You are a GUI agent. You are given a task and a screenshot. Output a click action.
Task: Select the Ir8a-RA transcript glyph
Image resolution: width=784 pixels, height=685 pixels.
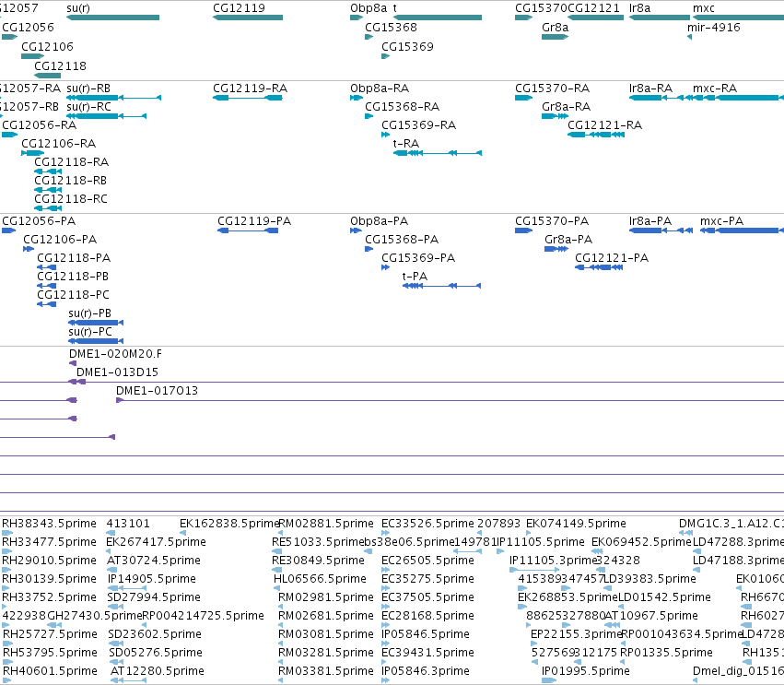(661, 98)
